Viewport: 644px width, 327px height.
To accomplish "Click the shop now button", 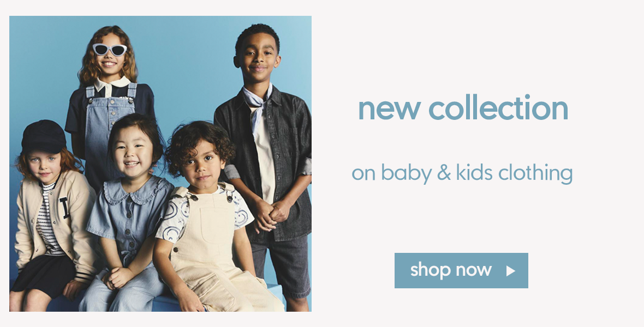I will click(461, 270).
